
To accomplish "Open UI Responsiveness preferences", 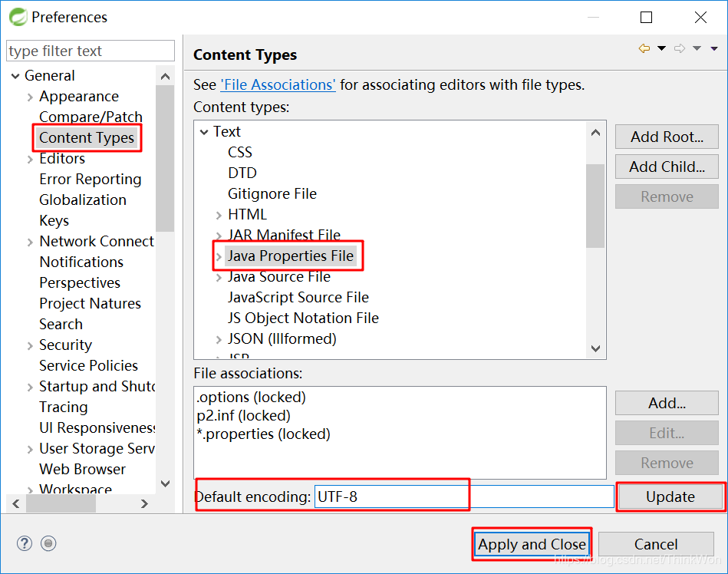I will 97,427.
